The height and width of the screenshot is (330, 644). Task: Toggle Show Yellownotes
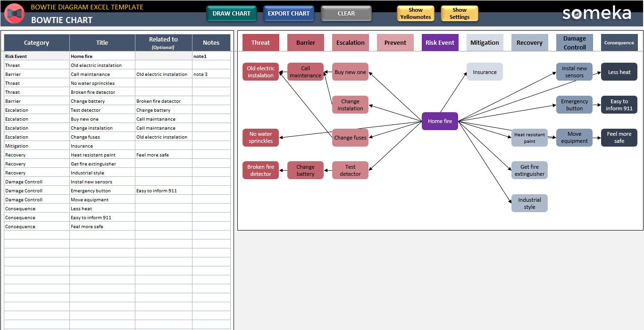415,14
